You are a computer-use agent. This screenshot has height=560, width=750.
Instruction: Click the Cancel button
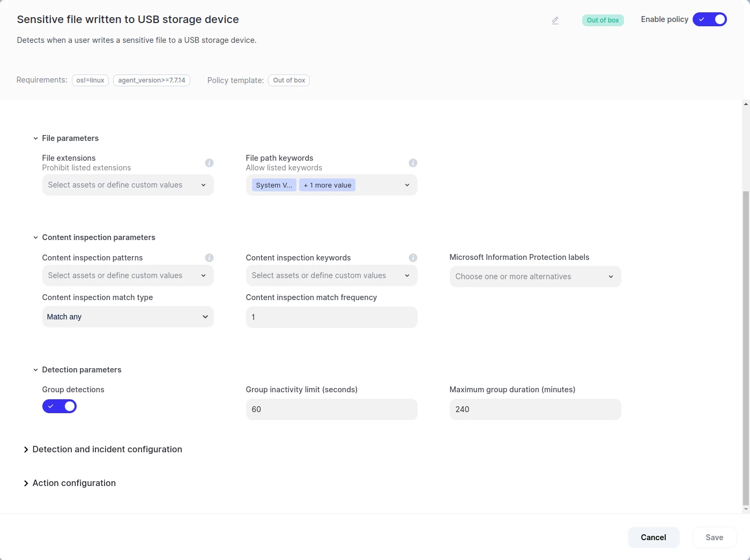tap(654, 537)
